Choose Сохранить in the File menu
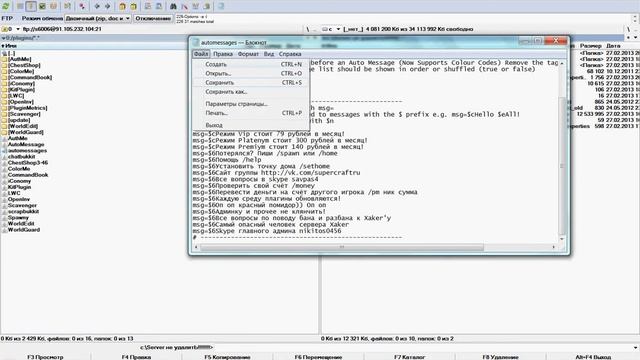 click(251, 82)
